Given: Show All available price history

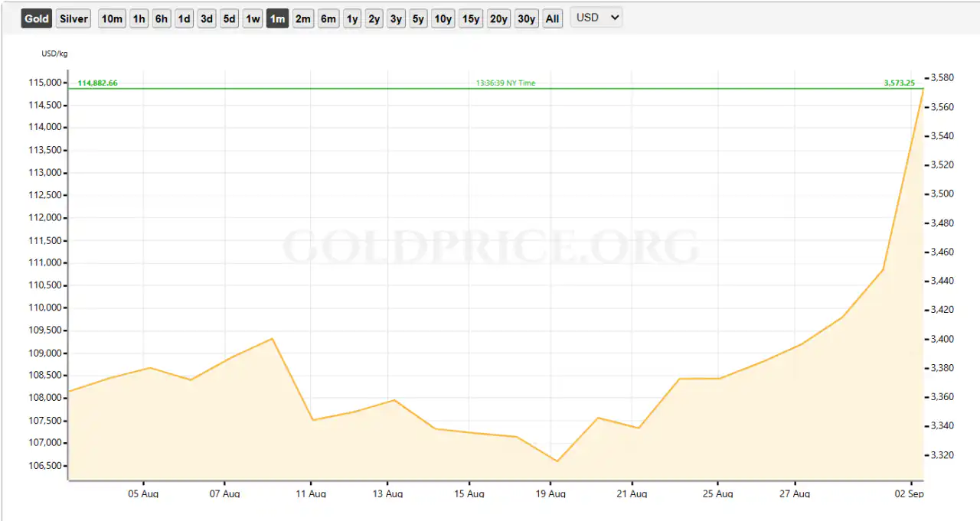Looking at the screenshot, I should pos(552,18).
